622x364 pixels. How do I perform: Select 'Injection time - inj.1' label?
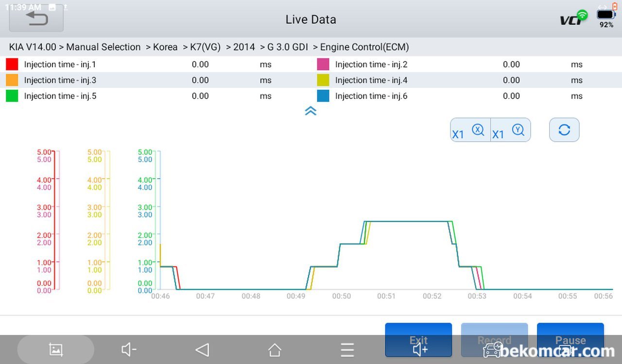coord(60,65)
